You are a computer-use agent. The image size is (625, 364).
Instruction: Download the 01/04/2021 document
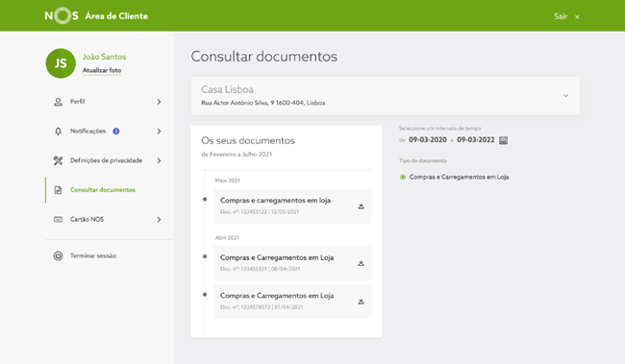(x=361, y=302)
